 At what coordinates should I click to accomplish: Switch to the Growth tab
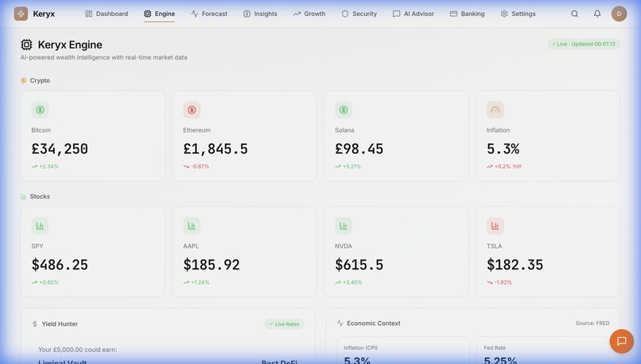tap(309, 14)
